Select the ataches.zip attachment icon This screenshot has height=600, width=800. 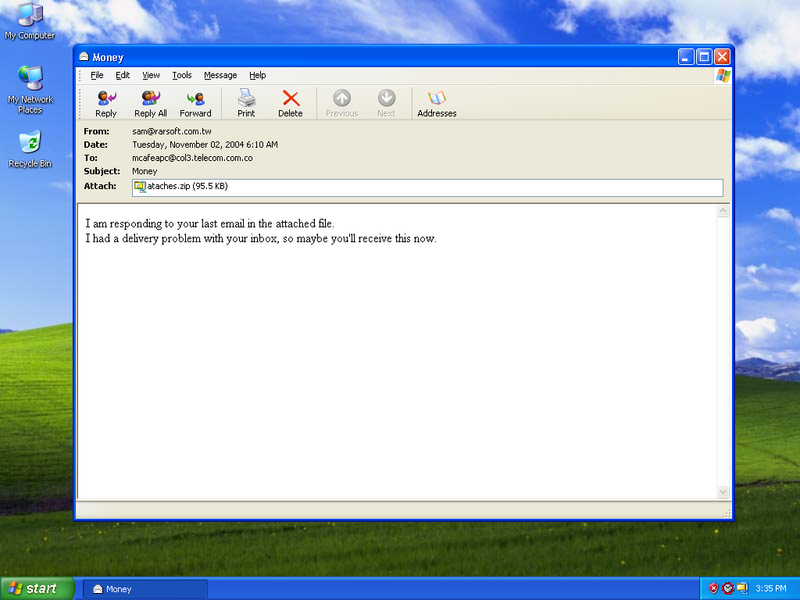(139, 187)
